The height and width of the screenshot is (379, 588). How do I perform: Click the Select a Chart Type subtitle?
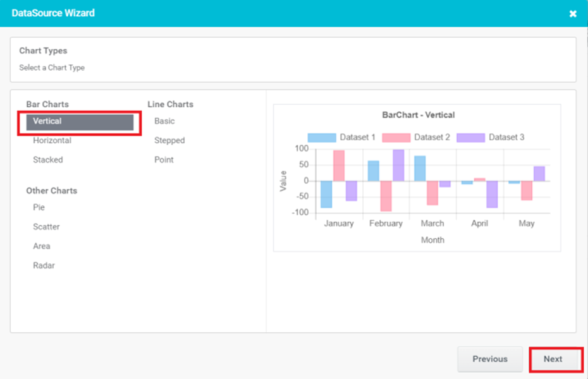pyautogui.click(x=52, y=68)
